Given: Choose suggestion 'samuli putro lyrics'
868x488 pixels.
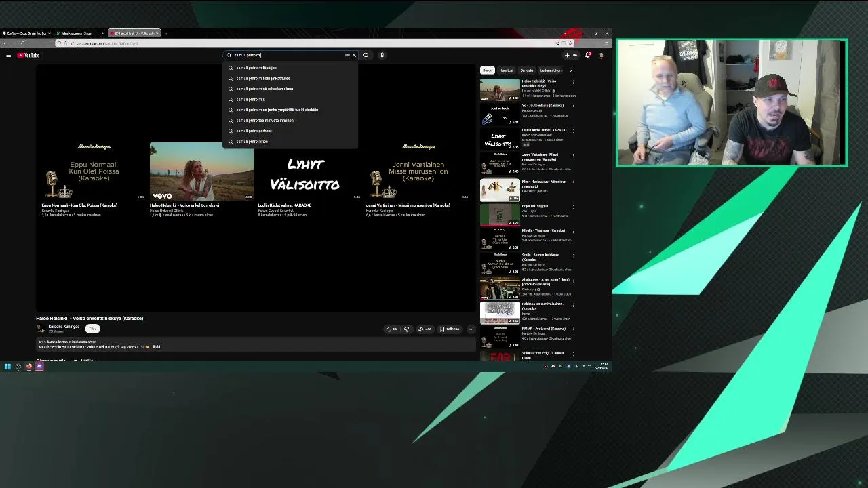Looking at the screenshot, I should [x=290, y=141].
